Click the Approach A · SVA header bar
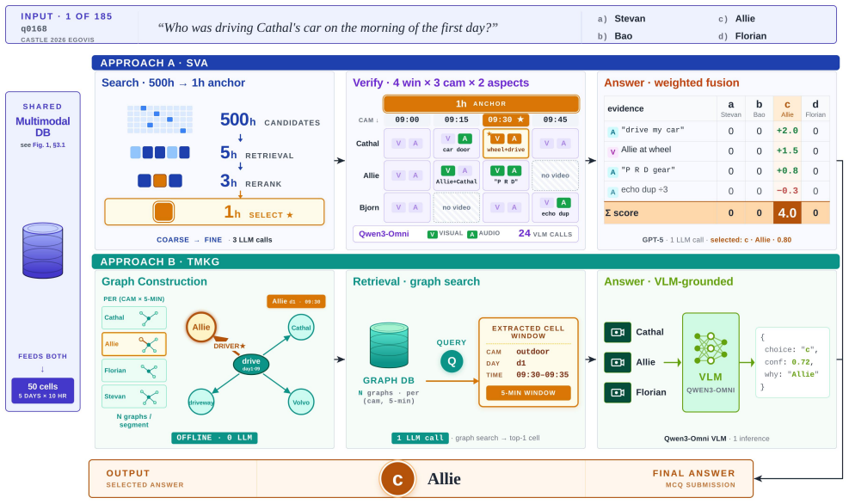Screen dimensions: 849x504 (465, 63)
